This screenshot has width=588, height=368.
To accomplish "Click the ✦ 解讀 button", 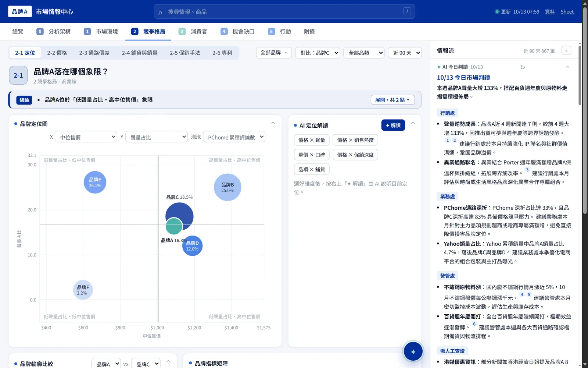I will click(393, 125).
